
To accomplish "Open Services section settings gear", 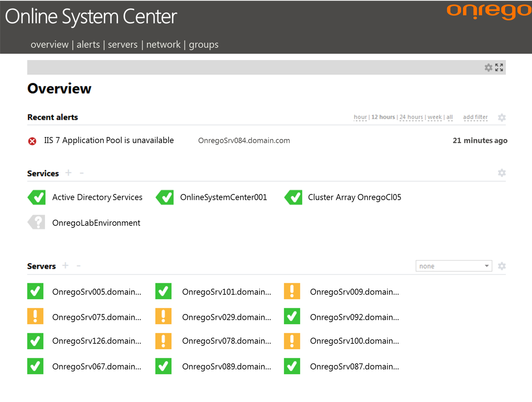I will (x=501, y=173).
